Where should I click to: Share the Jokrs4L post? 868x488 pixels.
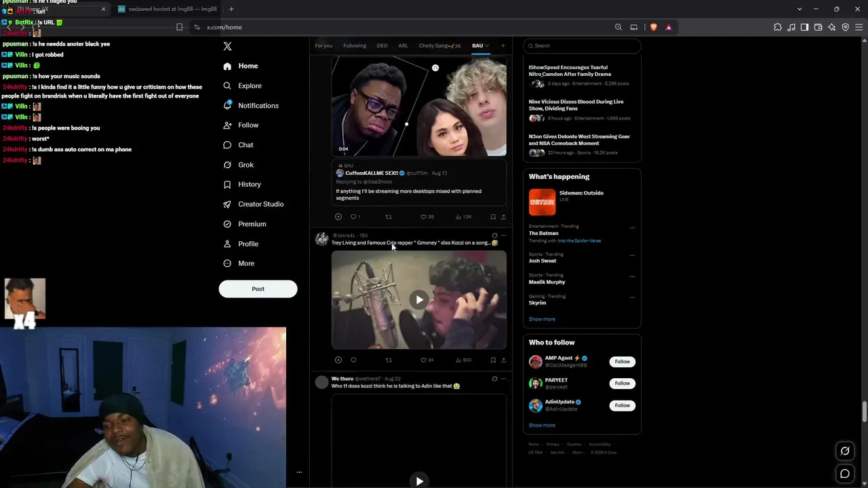[503, 360]
